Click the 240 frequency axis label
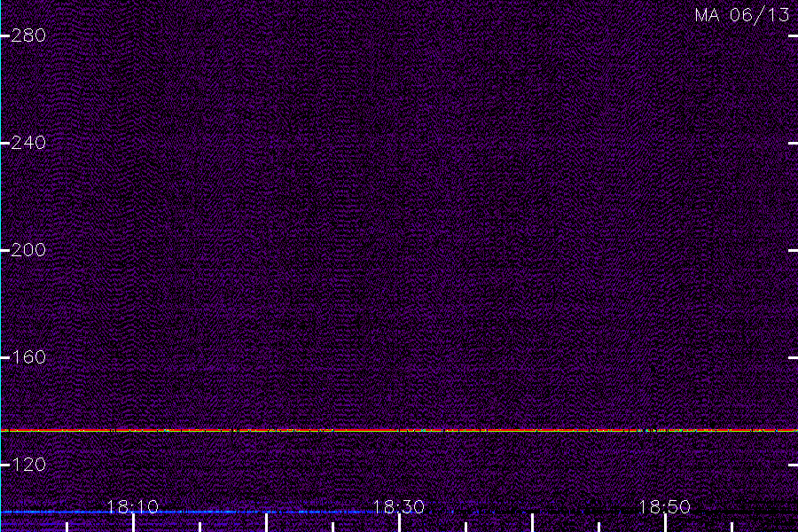 click(28, 143)
